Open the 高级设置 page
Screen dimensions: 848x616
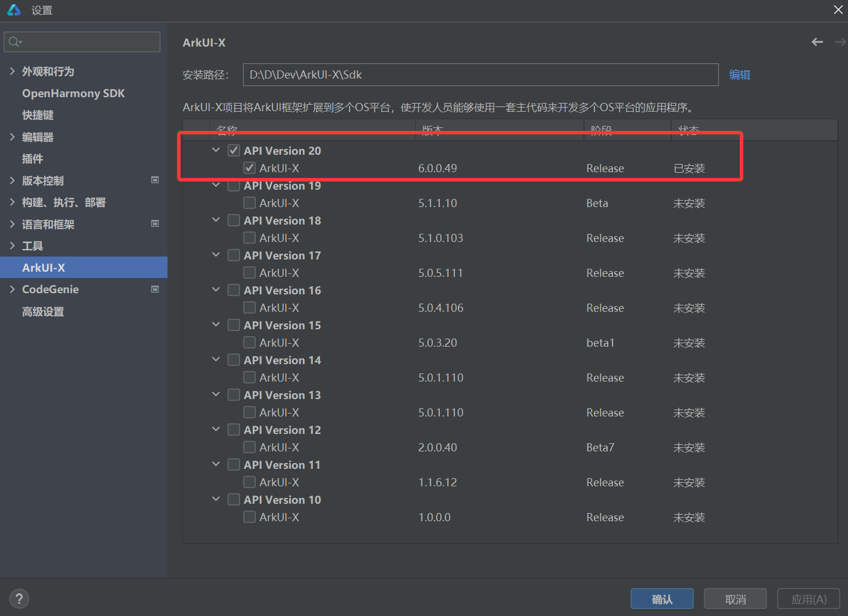43,311
